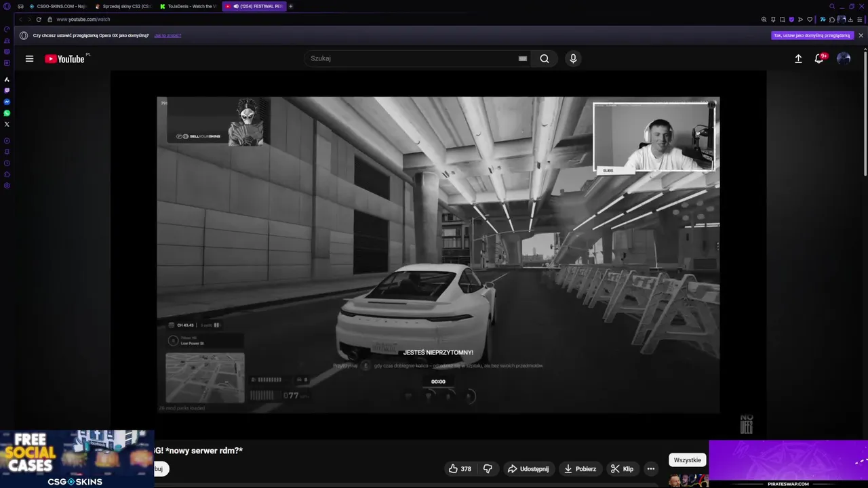Click the address bar URL
This screenshot has width=868, height=488.
(83, 20)
